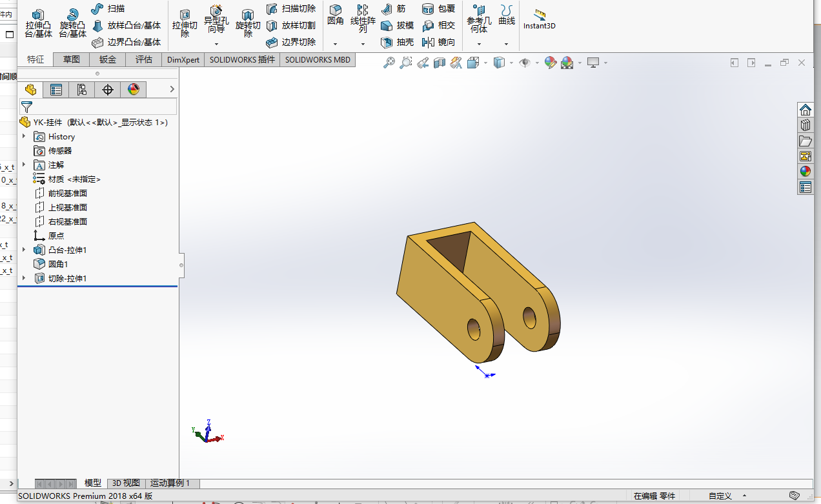Click the Rib (筋) tool
The width and height of the screenshot is (821, 504).
tap(394, 8)
